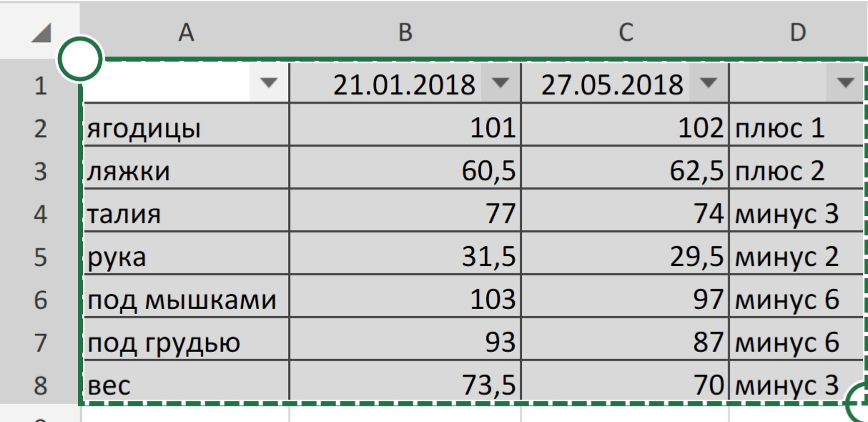
Task: Open the filter dropdown in column D header cell
Action: tap(845, 84)
